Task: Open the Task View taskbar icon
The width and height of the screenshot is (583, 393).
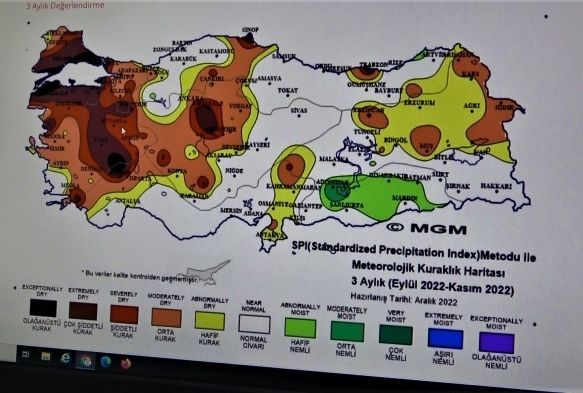Action: click(x=26, y=354)
